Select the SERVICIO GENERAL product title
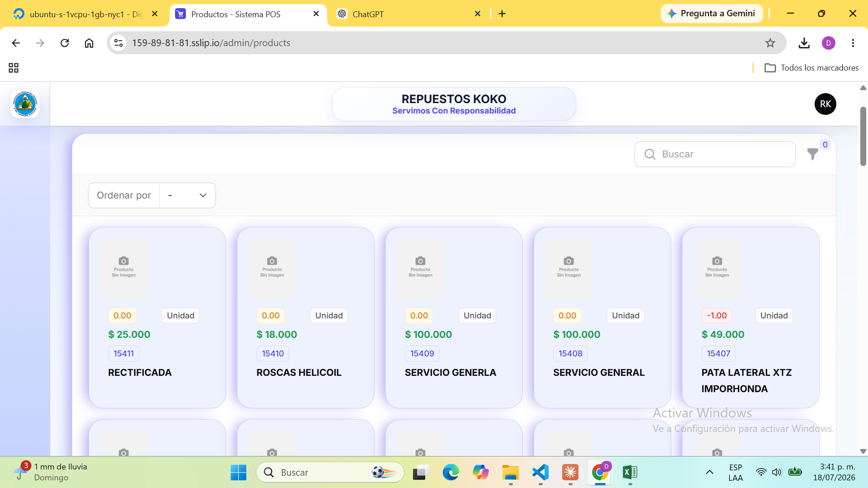 598,373
